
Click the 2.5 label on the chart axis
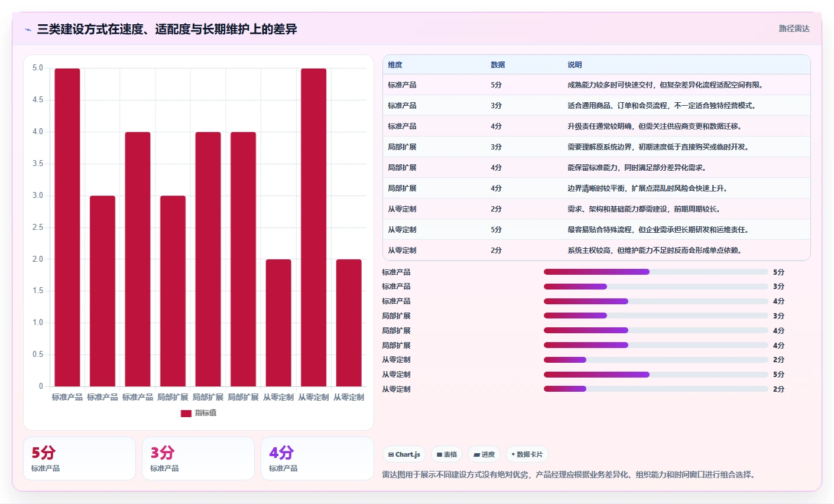coord(38,227)
